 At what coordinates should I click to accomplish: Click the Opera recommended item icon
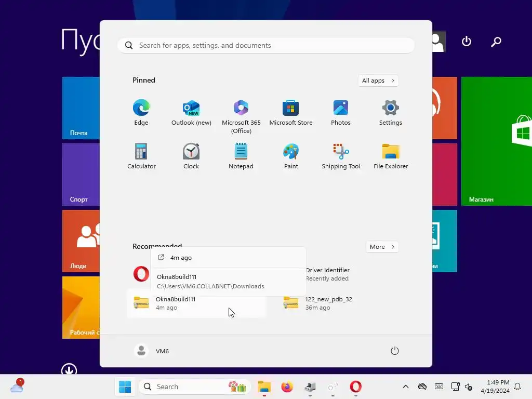(141, 274)
